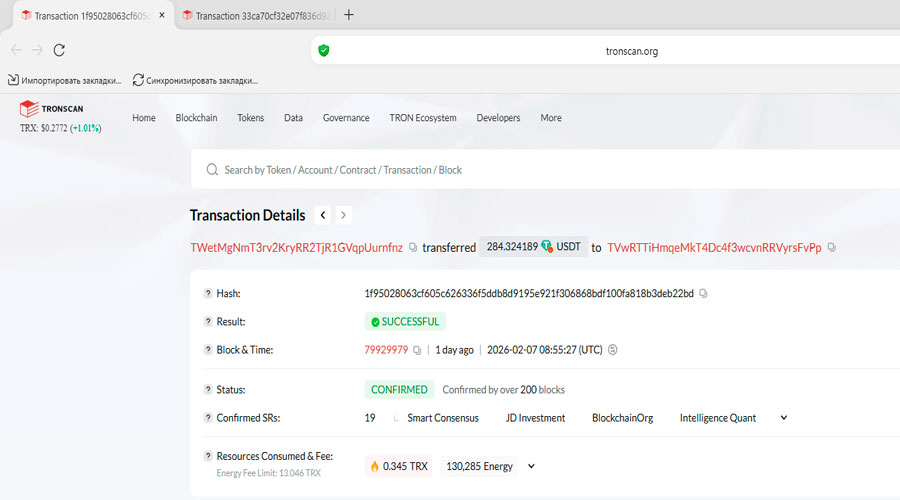Click the SUCCESSFUL result badge
This screenshot has height=500, width=900.
(405, 321)
